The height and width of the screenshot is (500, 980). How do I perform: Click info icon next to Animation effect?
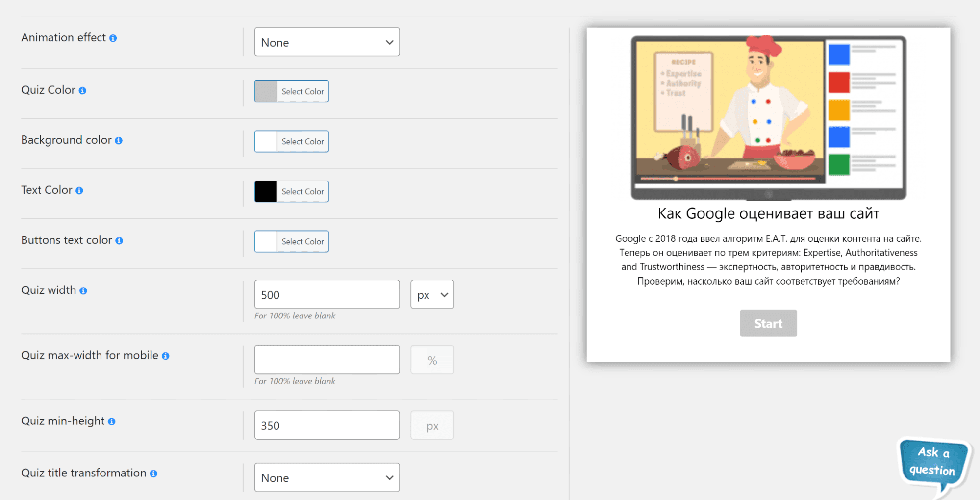[113, 38]
